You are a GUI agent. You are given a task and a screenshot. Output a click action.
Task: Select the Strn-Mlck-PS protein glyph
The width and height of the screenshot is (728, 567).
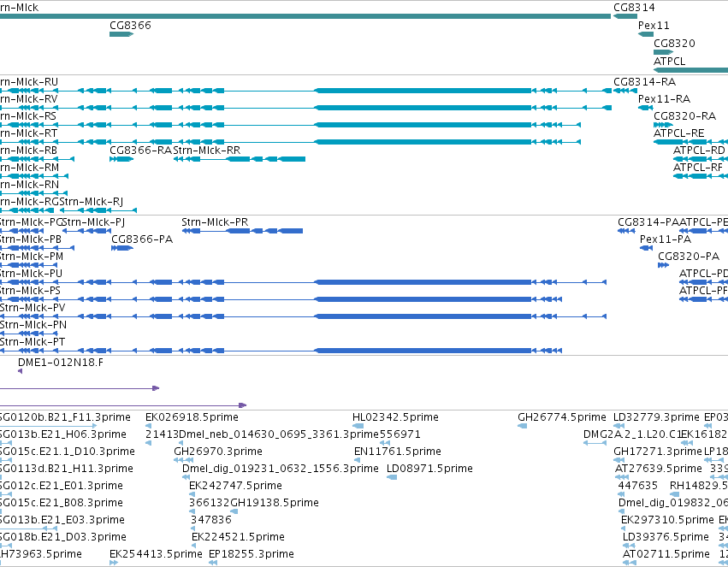pyautogui.click(x=281, y=299)
